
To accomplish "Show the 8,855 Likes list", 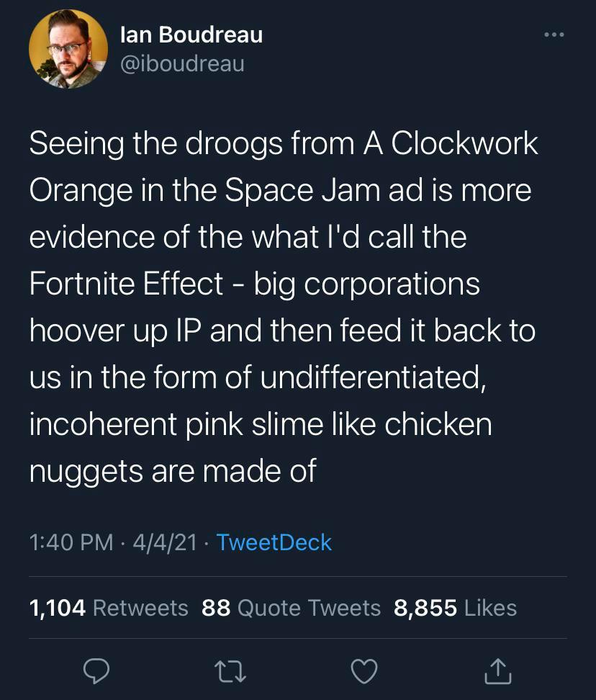I will coord(456,608).
